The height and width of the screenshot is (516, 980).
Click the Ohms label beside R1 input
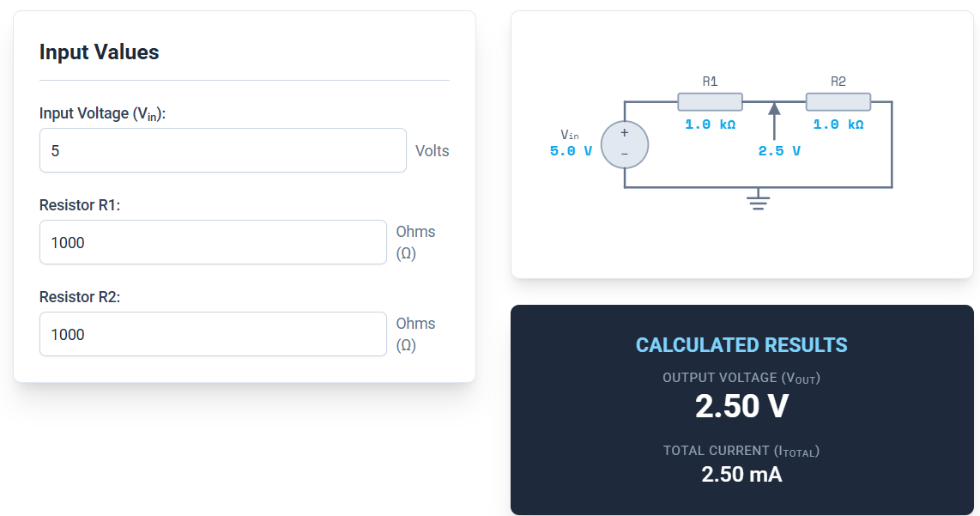(x=414, y=242)
